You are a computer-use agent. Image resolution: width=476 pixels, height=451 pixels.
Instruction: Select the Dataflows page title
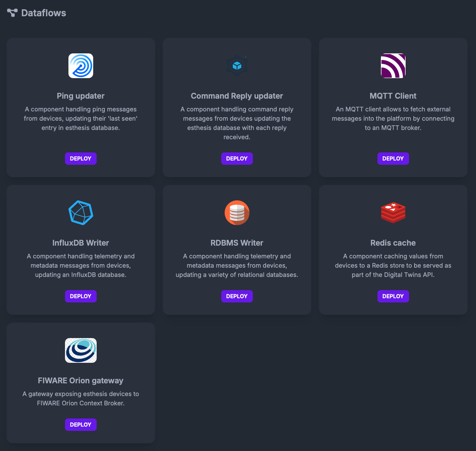point(44,13)
